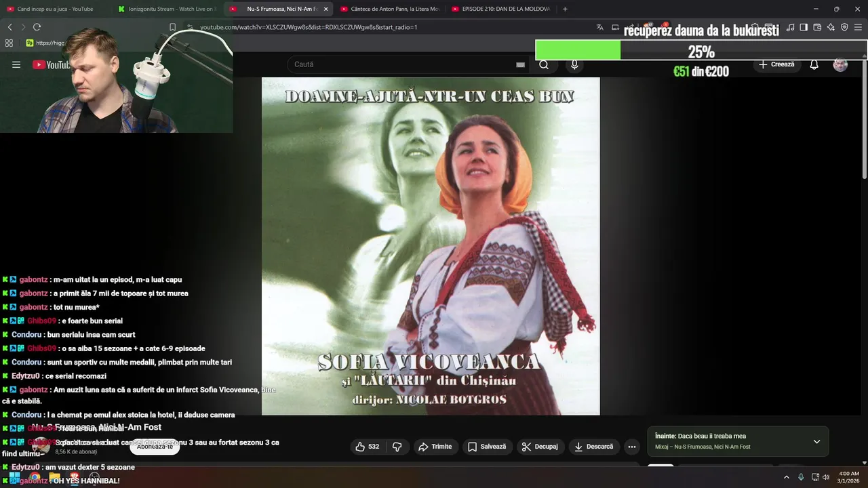
Task: Open the YouTube account avatar menu
Action: (840, 64)
